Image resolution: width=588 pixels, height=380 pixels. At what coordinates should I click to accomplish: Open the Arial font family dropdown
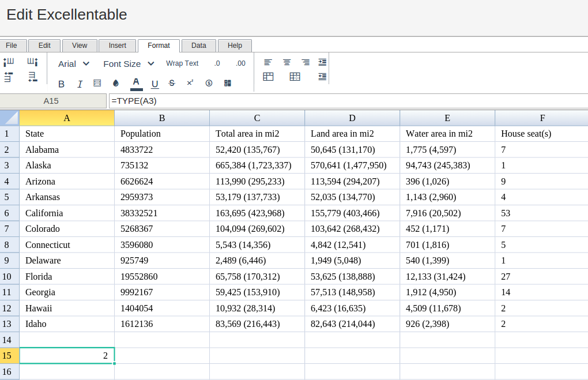tap(74, 63)
